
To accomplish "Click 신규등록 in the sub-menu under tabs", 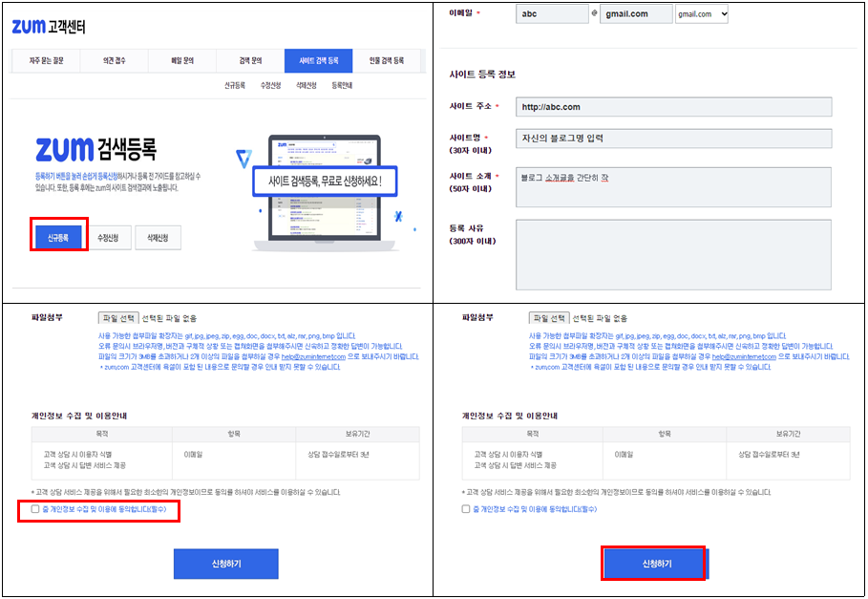I will pos(235,85).
